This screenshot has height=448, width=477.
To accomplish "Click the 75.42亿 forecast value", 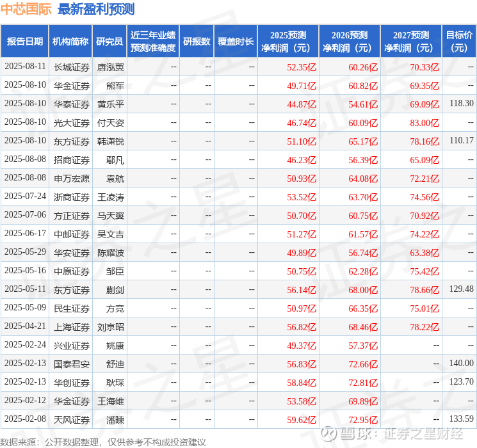I will pos(424,271).
